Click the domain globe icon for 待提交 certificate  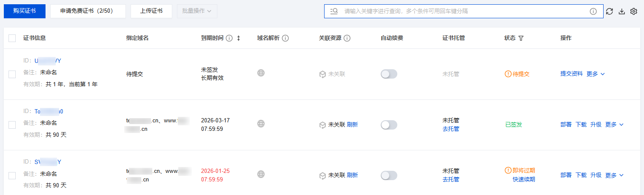point(261,73)
